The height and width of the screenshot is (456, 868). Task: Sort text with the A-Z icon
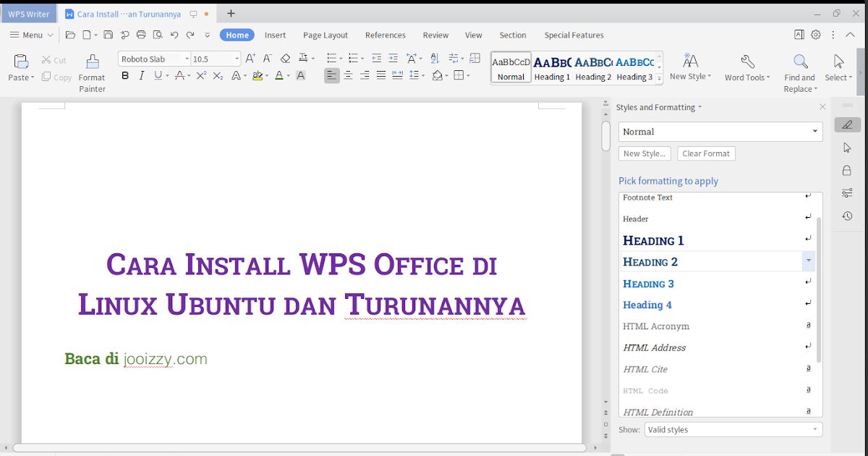tap(435, 59)
